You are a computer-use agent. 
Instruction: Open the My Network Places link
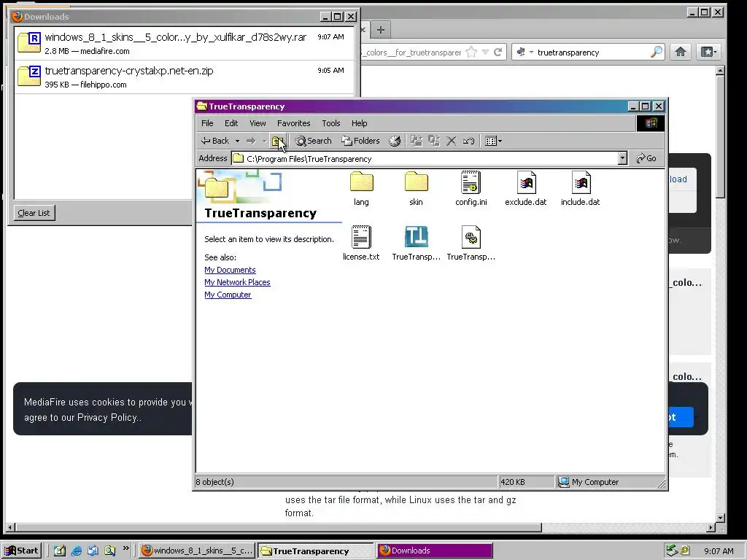(237, 282)
